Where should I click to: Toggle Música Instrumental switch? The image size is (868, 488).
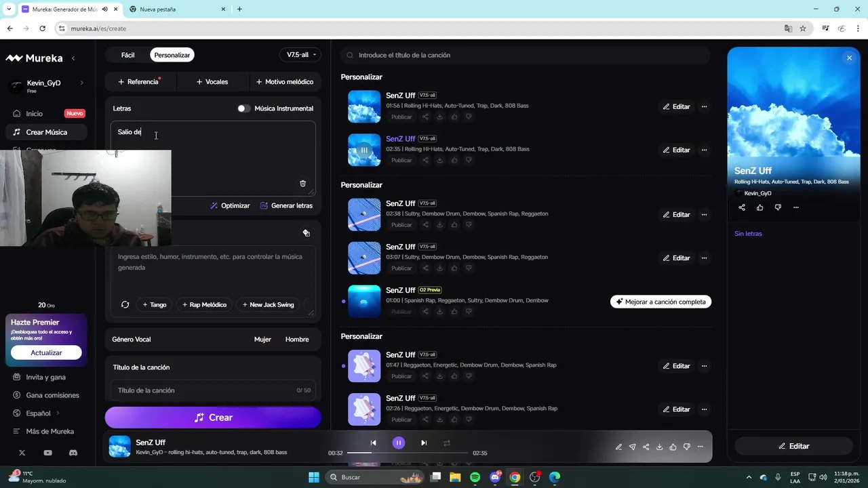pos(243,108)
